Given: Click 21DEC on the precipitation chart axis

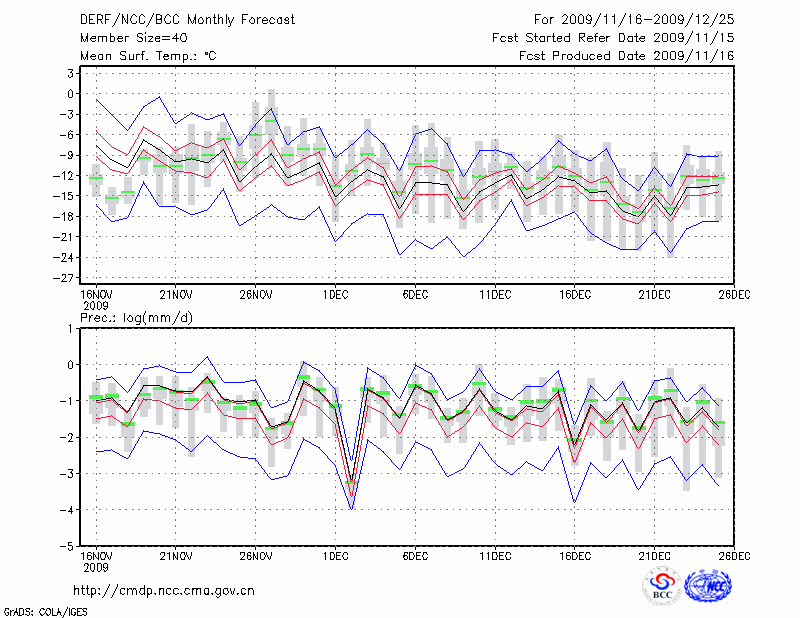Looking at the screenshot, I should pos(655,555).
